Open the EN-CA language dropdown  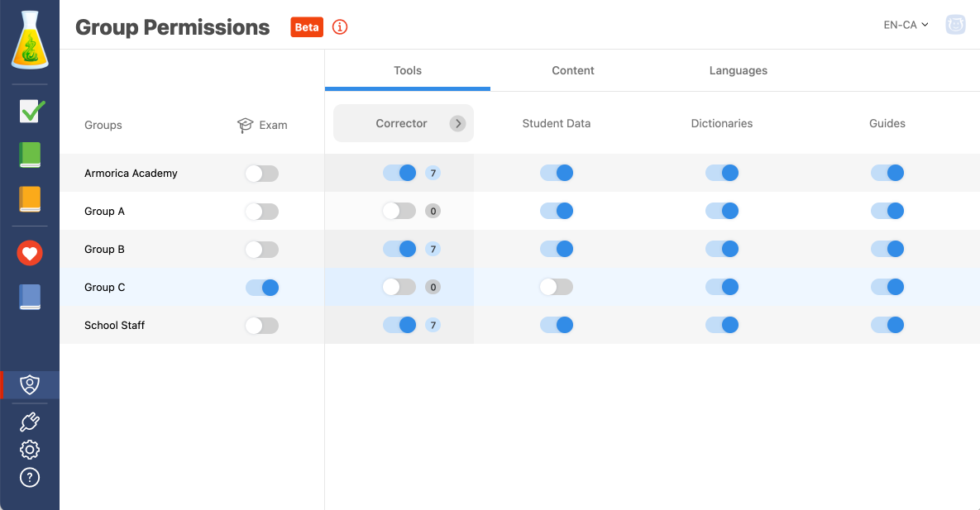tap(906, 25)
